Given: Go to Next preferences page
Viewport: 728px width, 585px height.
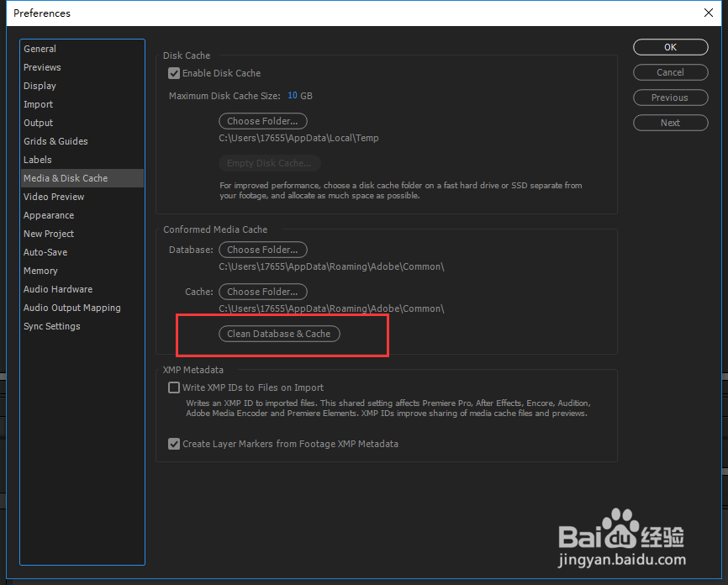Looking at the screenshot, I should [x=671, y=123].
